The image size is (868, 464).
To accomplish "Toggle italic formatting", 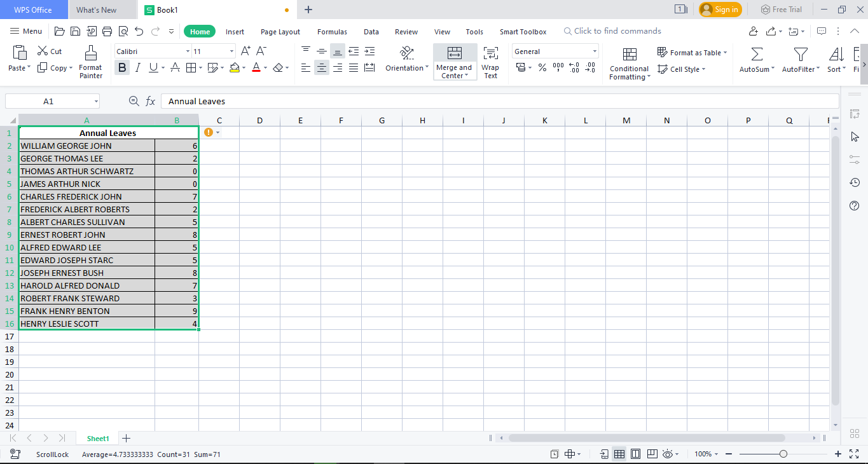I will pos(137,67).
